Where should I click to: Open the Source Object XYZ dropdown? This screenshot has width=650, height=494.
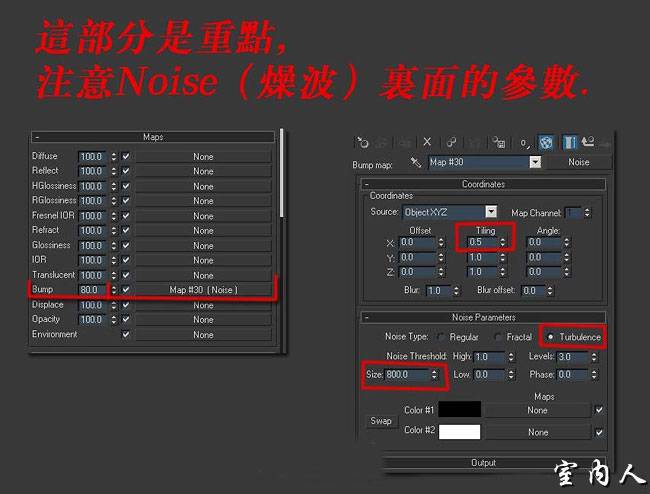[491, 212]
